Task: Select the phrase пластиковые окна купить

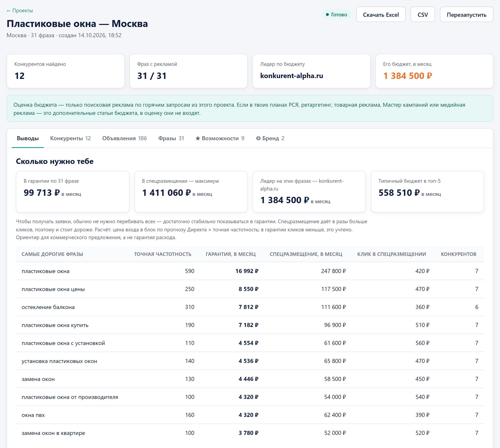Action: pyautogui.click(x=55, y=325)
